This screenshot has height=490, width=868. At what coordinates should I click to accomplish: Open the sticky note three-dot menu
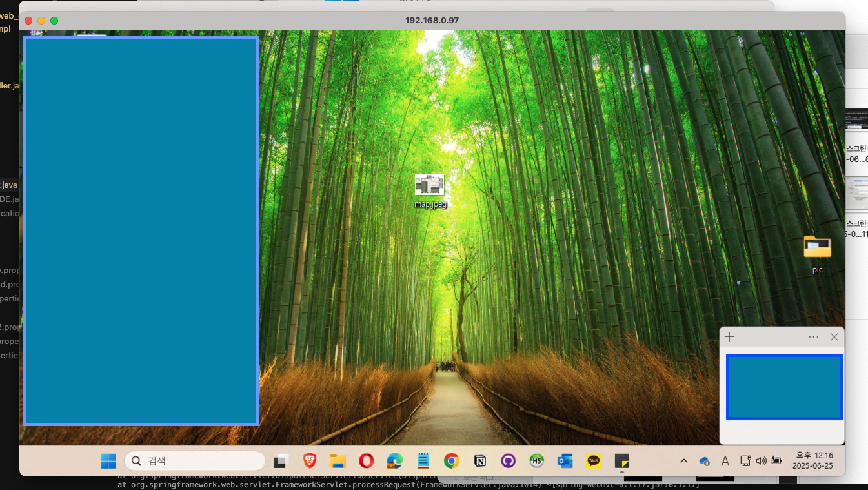814,337
